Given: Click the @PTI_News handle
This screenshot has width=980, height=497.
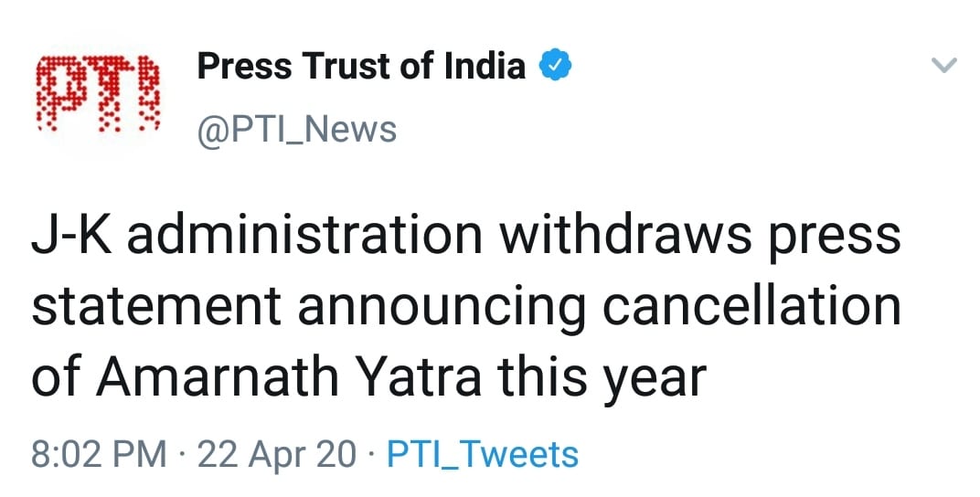Looking at the screenshot, I should pyautogui.click(x=297, y=129).
